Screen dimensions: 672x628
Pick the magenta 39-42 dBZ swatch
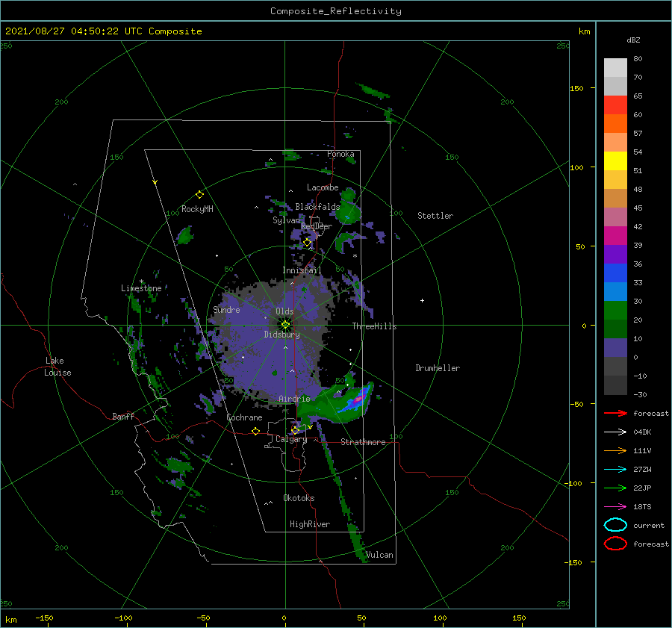(x=615, y=236)
